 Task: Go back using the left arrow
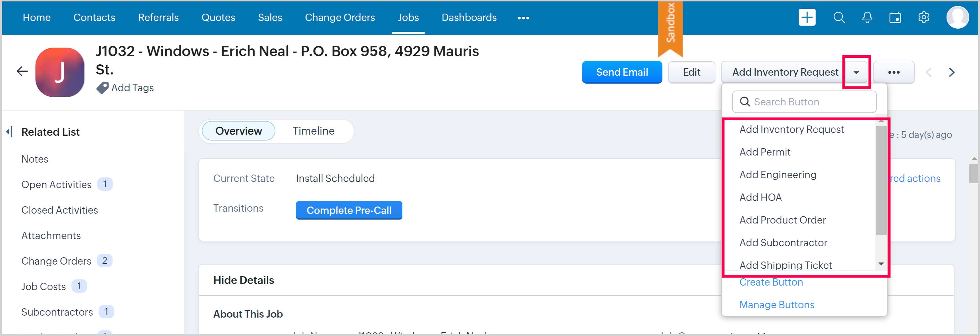pyautogui.click(x=22, y=71)
